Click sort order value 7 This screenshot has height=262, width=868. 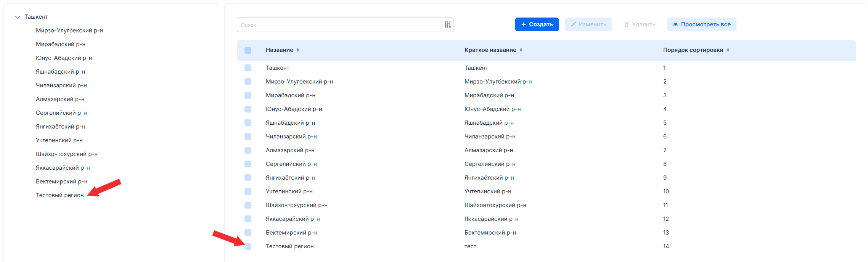click(x=665, y=150)
